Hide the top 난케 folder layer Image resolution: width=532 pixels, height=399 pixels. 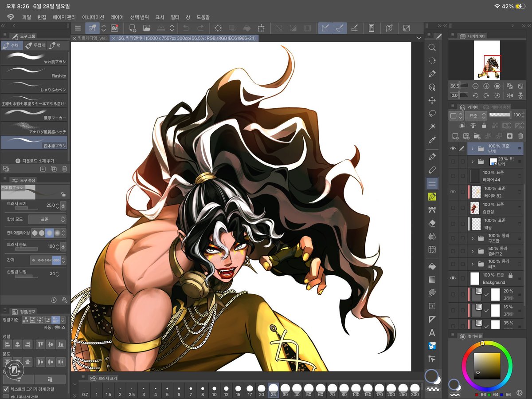click(x=453, y=149)
